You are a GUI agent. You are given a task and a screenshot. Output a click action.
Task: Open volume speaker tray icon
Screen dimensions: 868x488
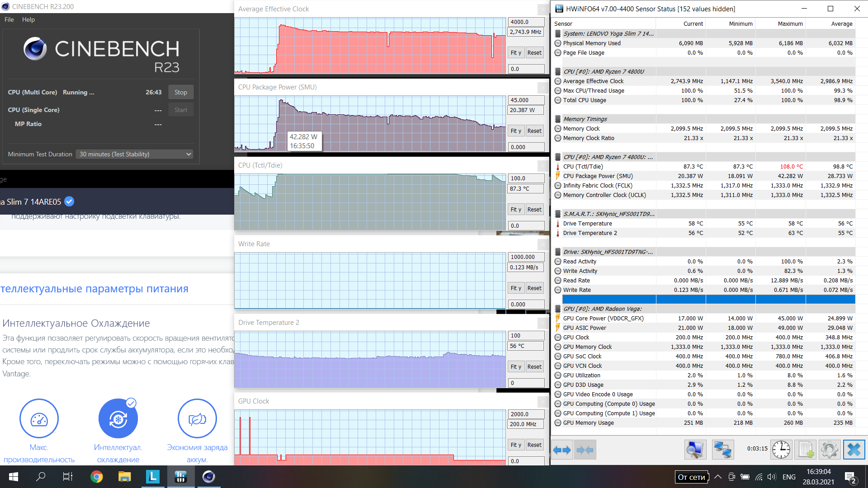772,477
